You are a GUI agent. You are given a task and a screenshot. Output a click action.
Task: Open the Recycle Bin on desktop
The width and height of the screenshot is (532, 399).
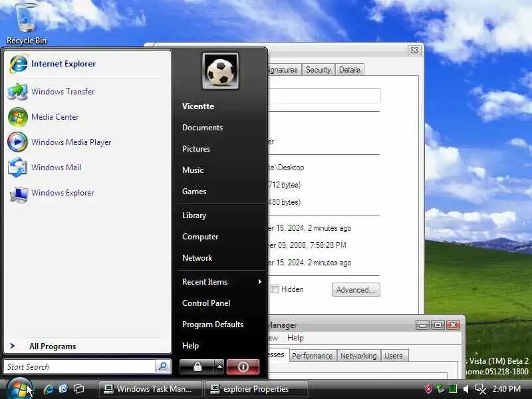click(x=27, y=23)
